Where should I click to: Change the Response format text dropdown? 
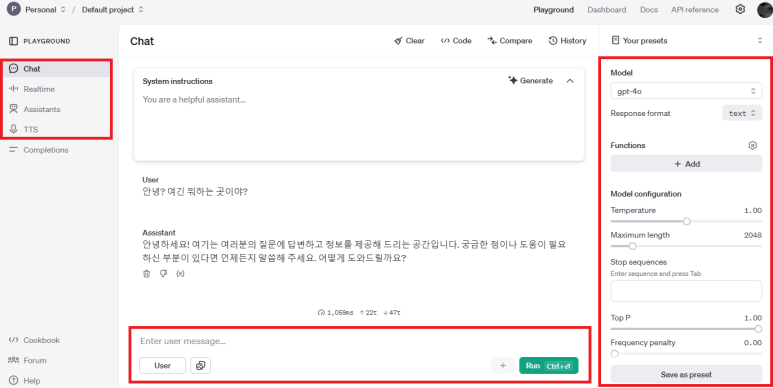pyautogui.click(x=742, y=113)
